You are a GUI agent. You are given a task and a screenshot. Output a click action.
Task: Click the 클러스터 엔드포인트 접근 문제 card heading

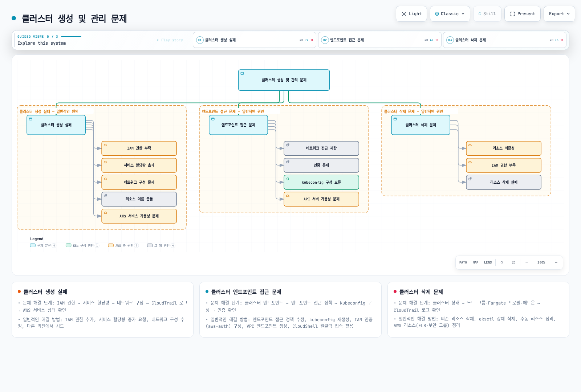point(246,292)
